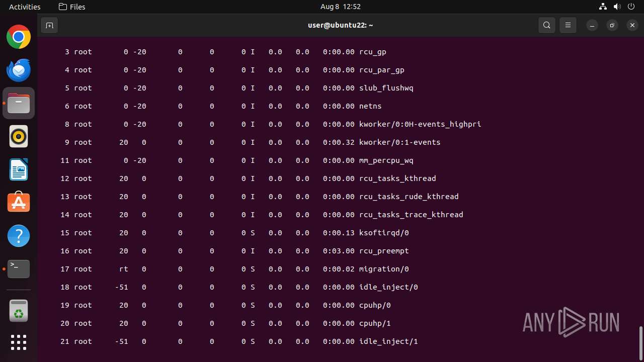Screen dimensions: 644x362
Task: Open the Files app menu in top bar
Action: [72, 7]
